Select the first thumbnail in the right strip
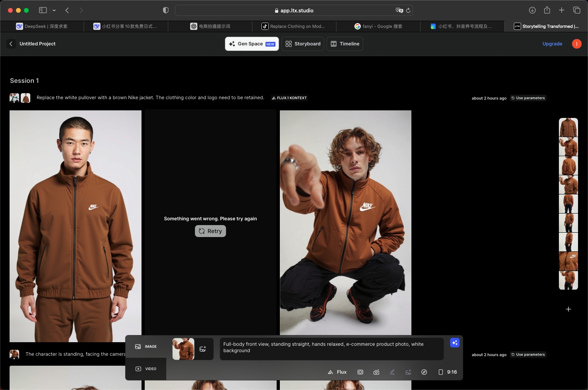Screen dimensions: 588x390 [x=568, y=127]
